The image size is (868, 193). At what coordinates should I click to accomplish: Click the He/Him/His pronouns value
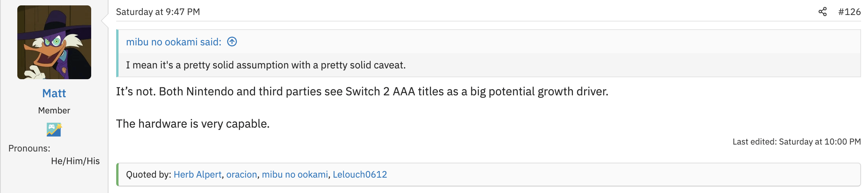point(75,161)
